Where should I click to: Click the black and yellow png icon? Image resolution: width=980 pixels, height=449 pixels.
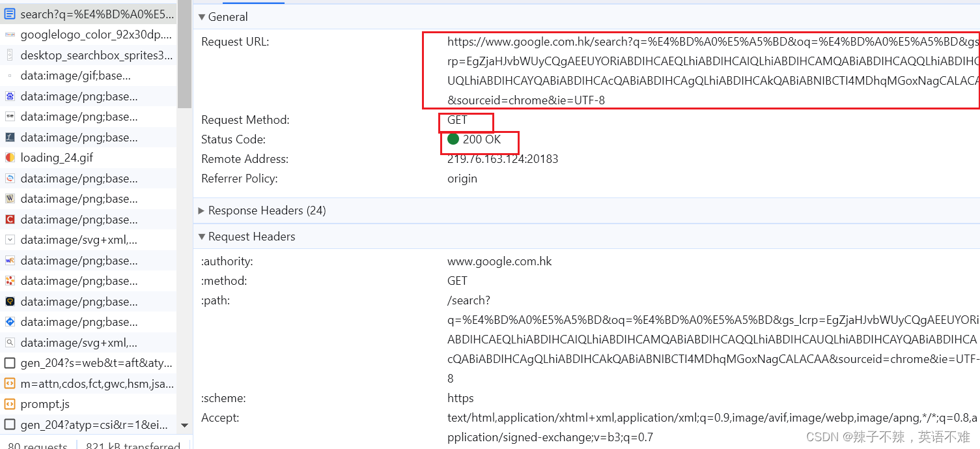coord(10,302)
